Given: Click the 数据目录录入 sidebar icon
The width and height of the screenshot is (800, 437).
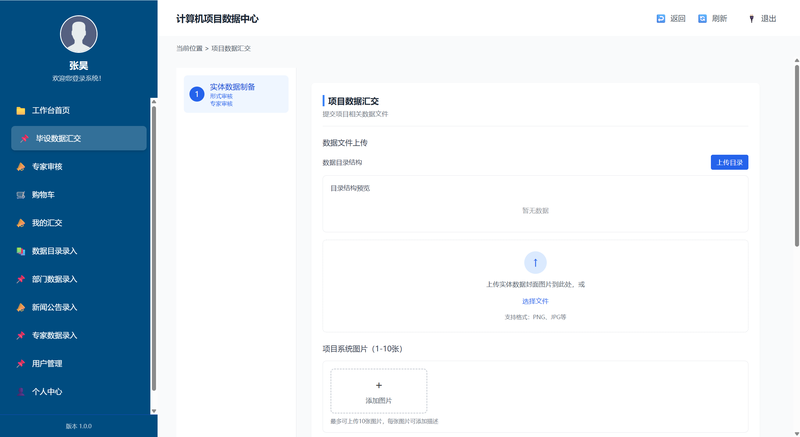Looking at the screenshot, I should click(21, 251).
